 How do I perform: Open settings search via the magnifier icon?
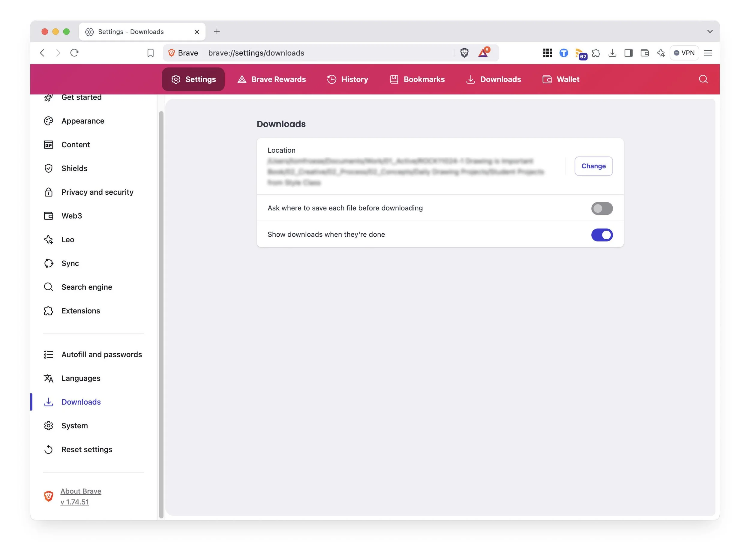point(703,79)
